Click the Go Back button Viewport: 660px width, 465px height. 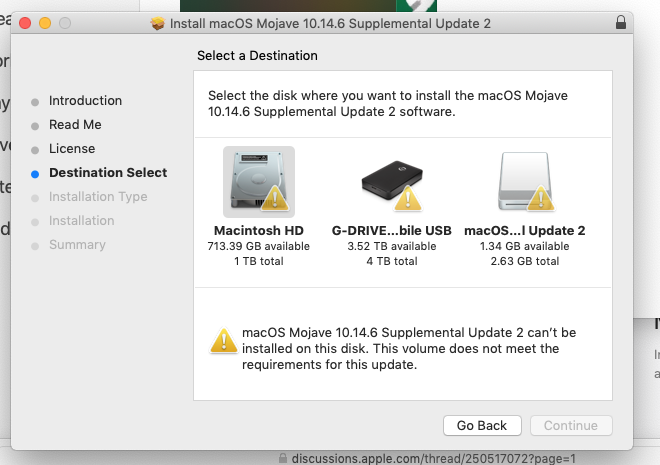482,425
